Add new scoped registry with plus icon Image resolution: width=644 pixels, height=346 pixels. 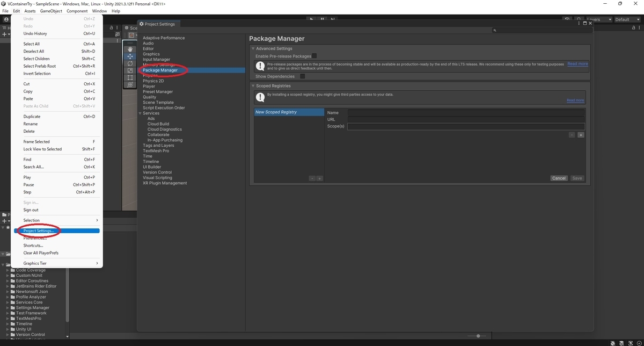[x=319, y=178]
